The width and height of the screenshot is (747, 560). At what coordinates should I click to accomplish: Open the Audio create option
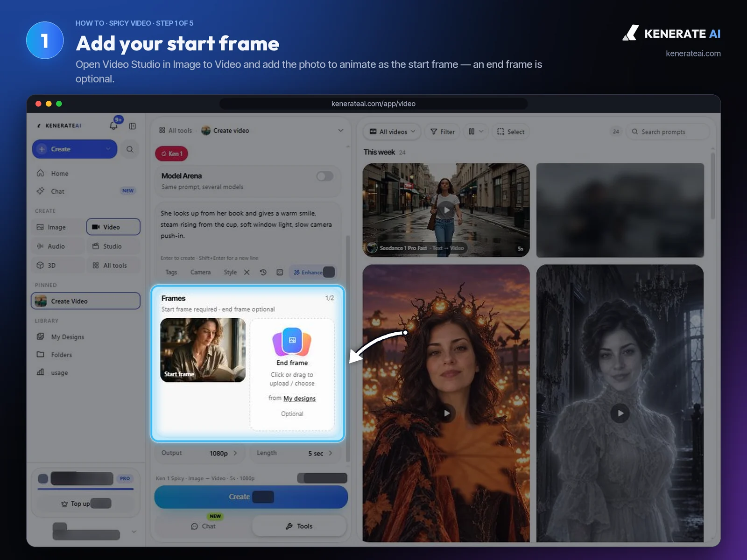point(58,246)
